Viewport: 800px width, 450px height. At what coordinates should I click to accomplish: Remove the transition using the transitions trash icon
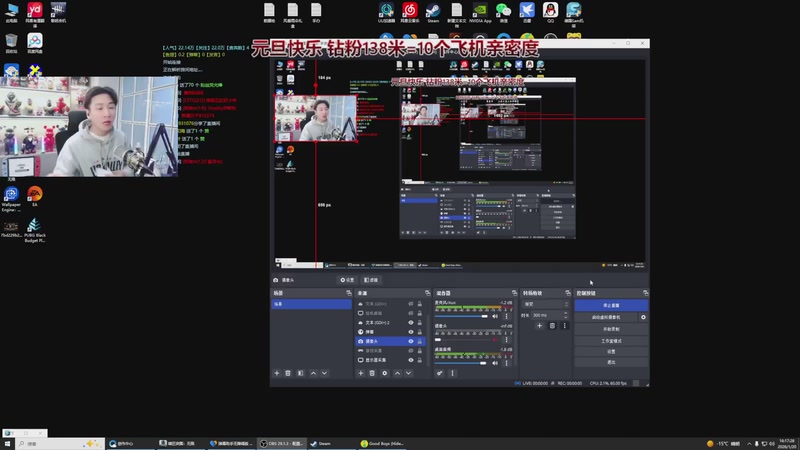pos(552,326)
